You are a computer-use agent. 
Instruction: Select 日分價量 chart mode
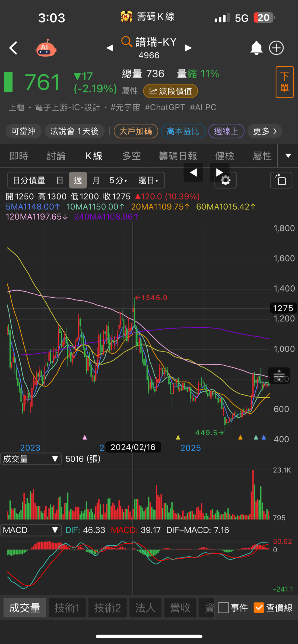point(29,180)
